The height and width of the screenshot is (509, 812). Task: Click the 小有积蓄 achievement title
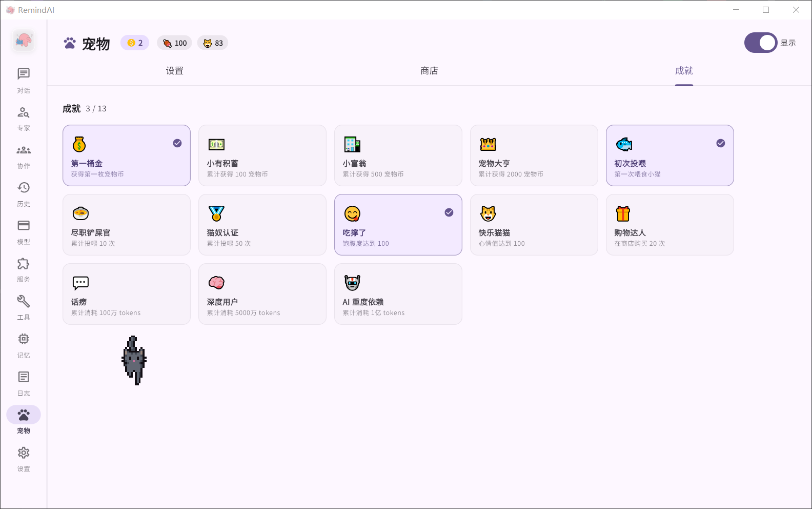222,163
